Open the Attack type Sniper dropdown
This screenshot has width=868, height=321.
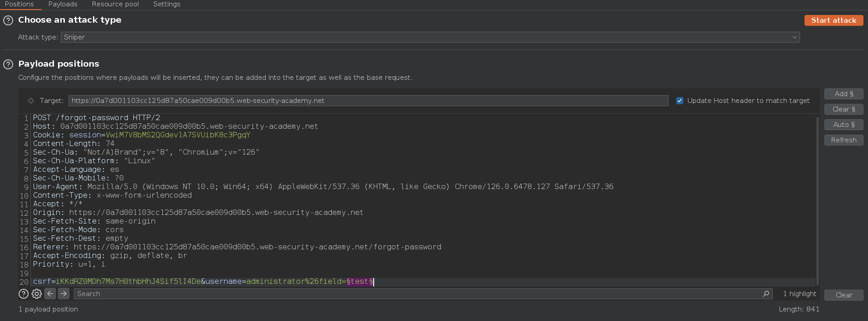(430, 37)
